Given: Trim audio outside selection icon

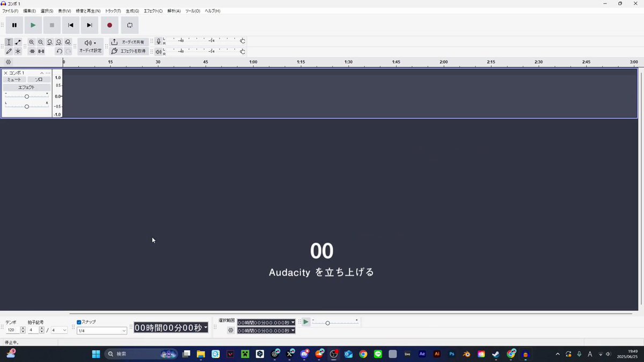Looking at the screenshot, I should coord(32,51).
